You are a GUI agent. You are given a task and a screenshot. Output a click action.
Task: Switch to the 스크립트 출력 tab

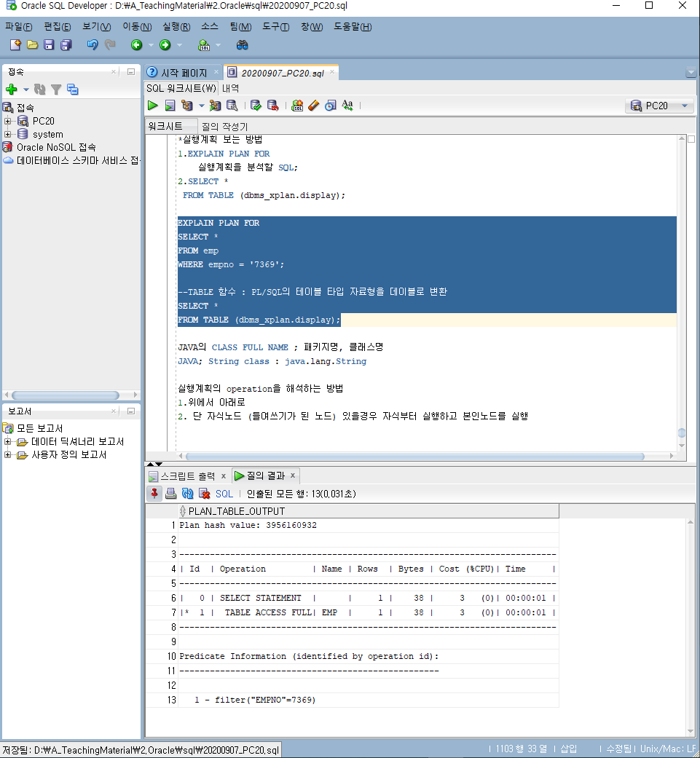[188, 476]
